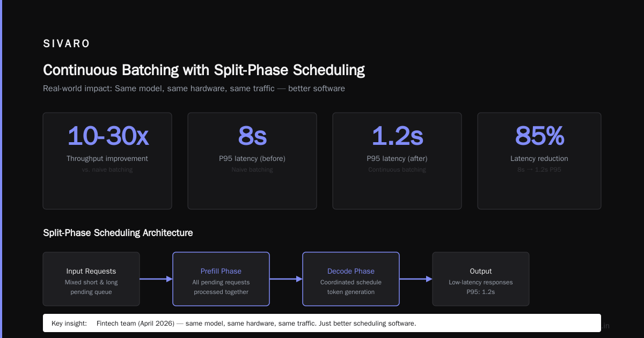This screenshot has height=338, width=644.
Task: Click the Naive batching caption
Action: 252,170
